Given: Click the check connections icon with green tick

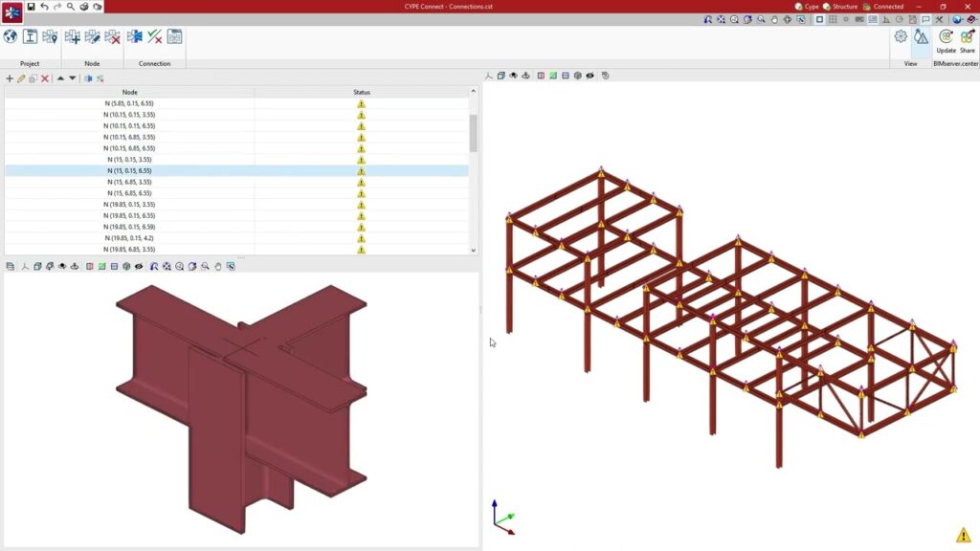Looking at the screenshot, I should tap(154, 37).
